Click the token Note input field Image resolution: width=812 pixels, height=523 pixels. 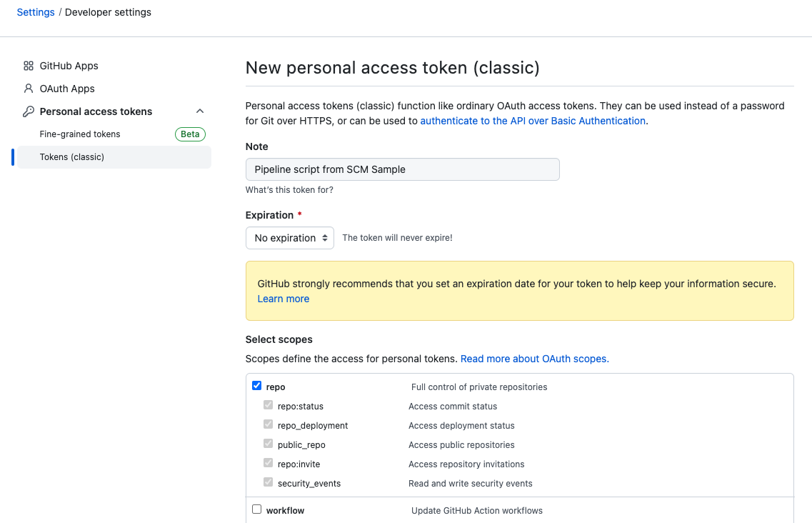(402, 169)
